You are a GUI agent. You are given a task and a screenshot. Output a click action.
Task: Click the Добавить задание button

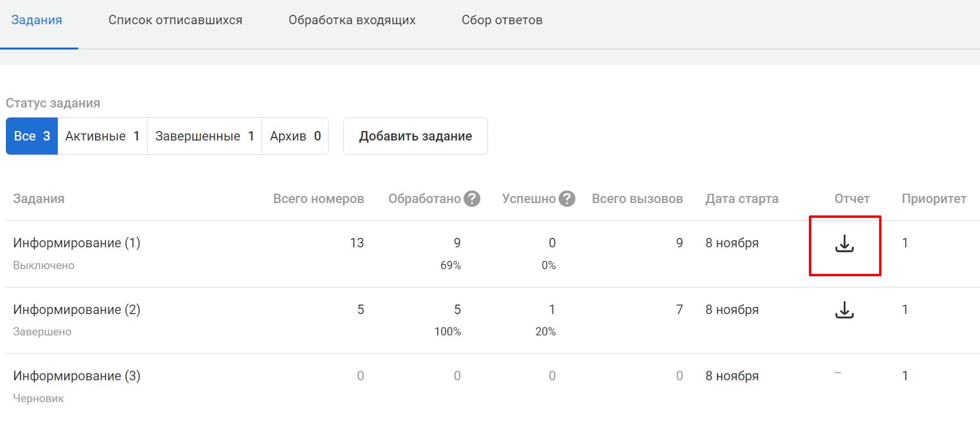tap(415, 136)
